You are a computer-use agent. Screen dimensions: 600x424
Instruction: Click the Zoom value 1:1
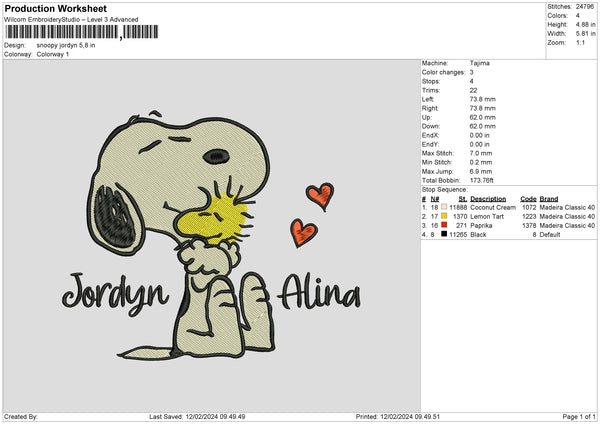click(x=580, y=43)
